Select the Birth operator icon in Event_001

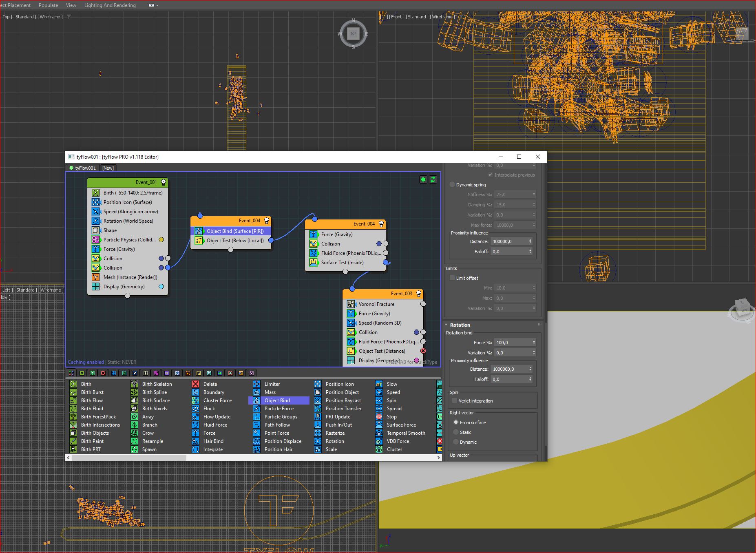95,193
